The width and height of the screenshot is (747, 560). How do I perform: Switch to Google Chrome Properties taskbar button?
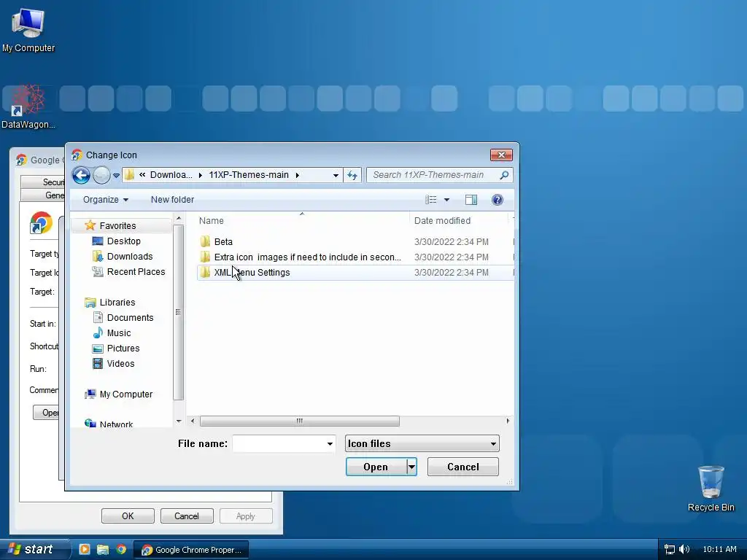point(192,550)
